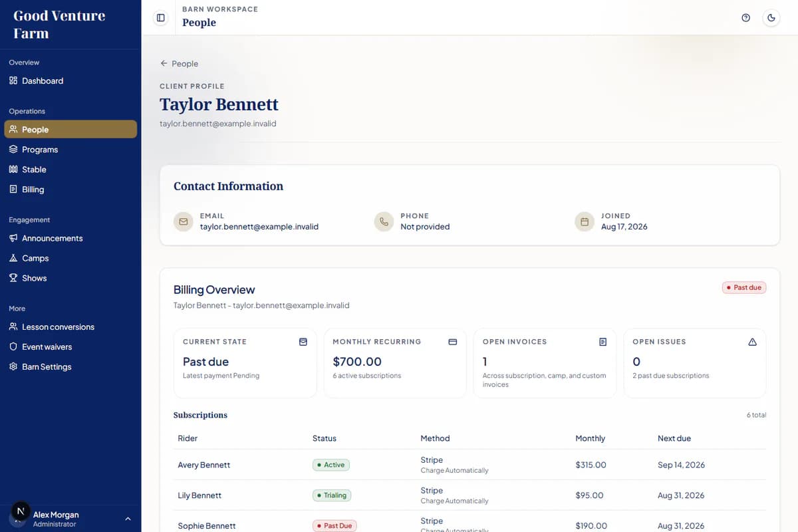Click the email address under Contact Information
The image size is (798, 532).
tap(259, 227)
